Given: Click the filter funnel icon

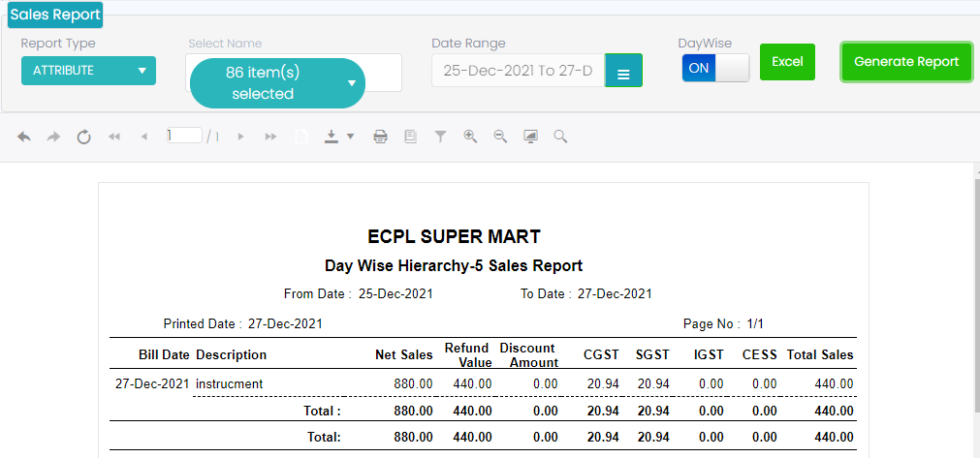Looking at the screenshot, I should [440, 137].
